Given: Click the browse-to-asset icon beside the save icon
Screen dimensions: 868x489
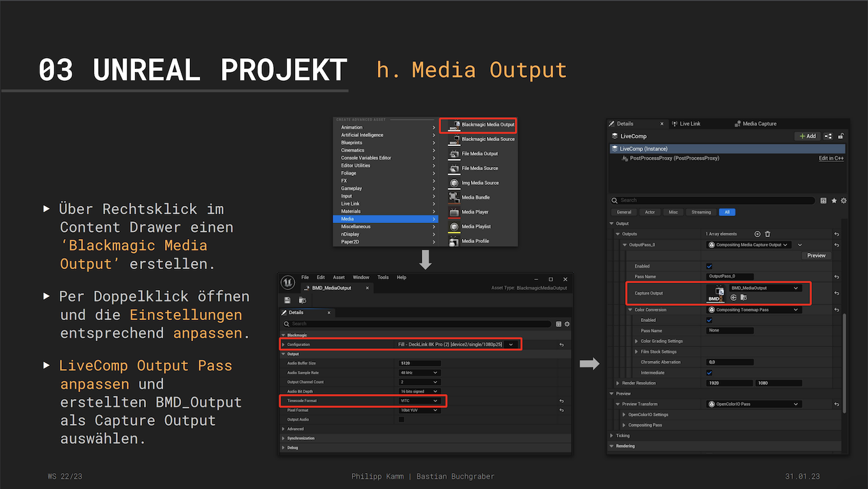Looking at the screenshot, I should click(302, 300).
